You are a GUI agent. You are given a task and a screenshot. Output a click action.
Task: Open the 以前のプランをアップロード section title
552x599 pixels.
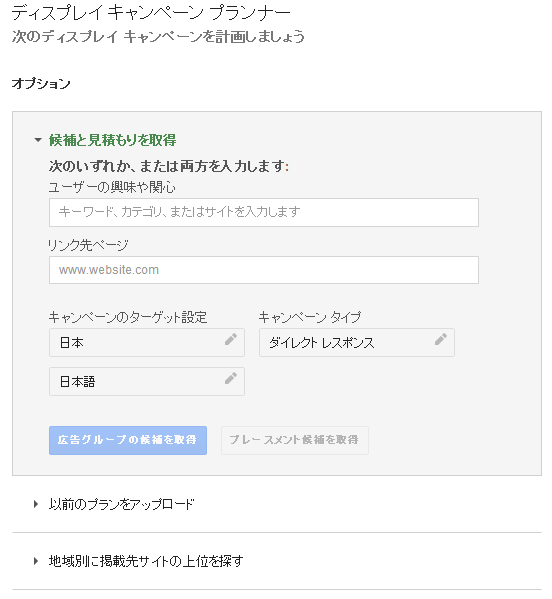point(121,504)
